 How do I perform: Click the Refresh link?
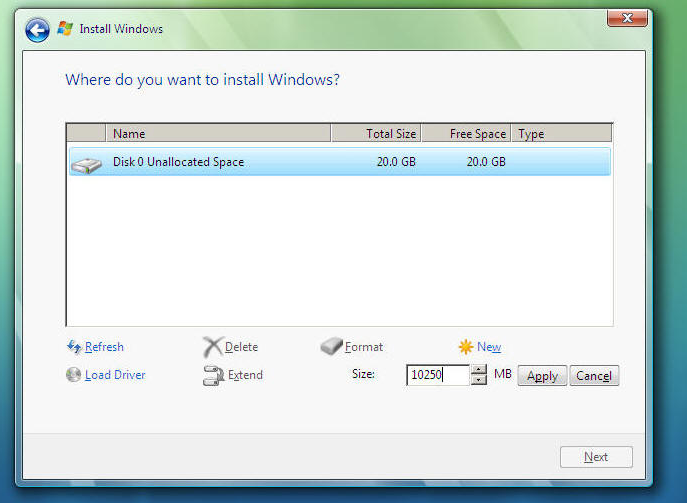pos(104,347)
